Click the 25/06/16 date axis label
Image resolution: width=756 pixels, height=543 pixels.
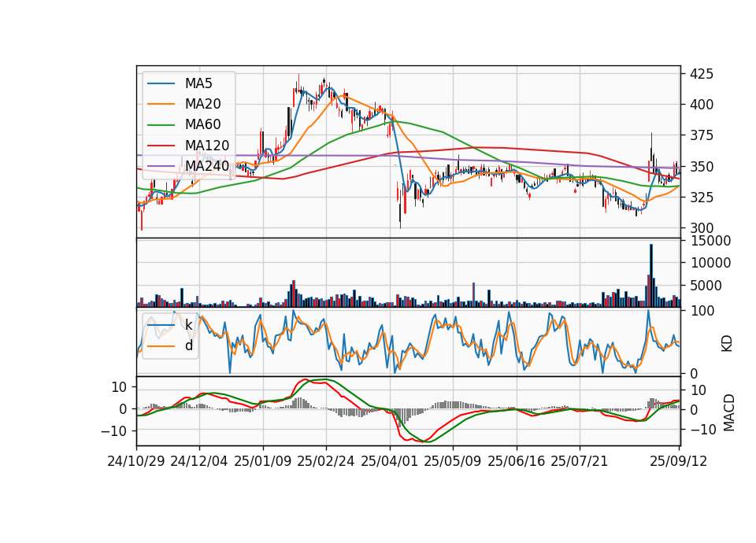point(517,461)
